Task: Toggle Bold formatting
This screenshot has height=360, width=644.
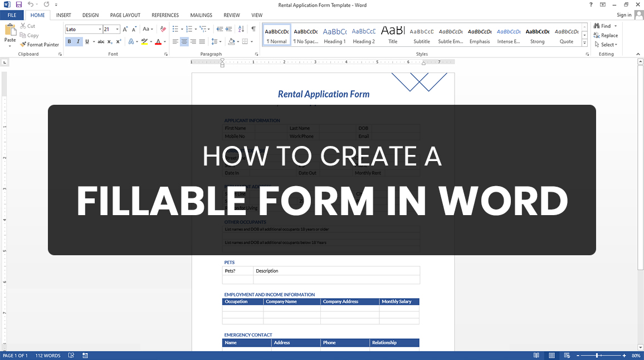Action: click(x=69, y=41)
